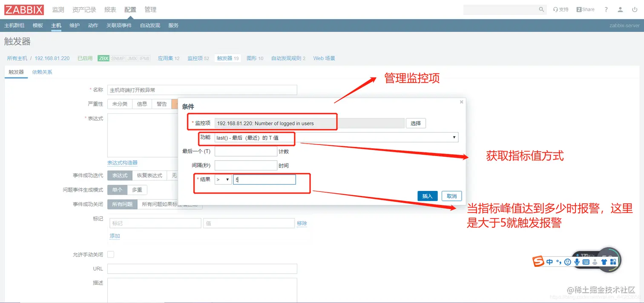The width and height of the screenshot is (644, 303).
Task: Open the 支持 support link
Action: [561, 9]
